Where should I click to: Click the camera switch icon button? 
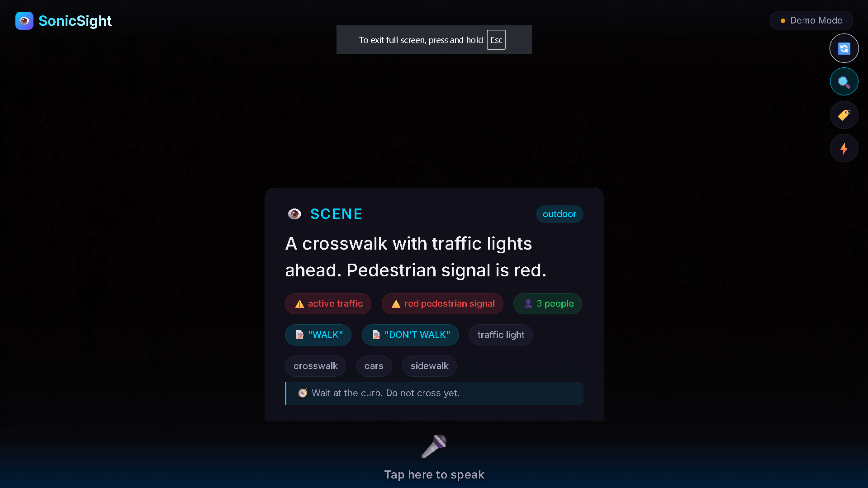click(844, 48)
